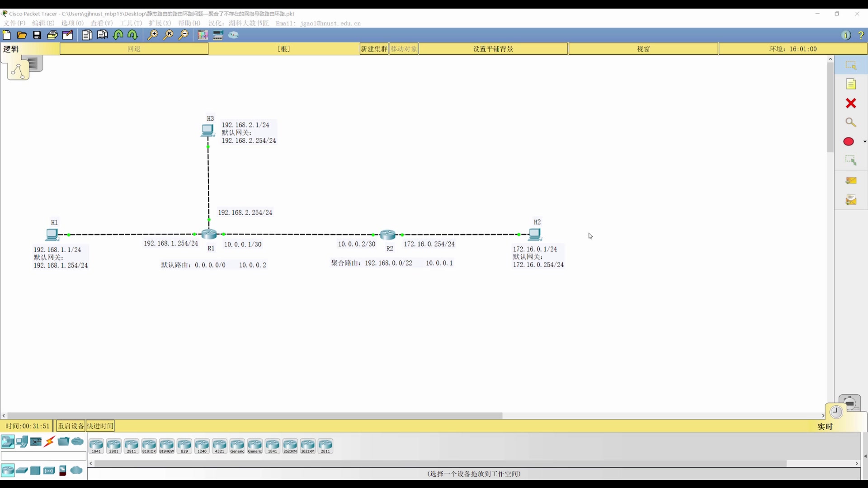Click the 快进时间 fast forward button
This screenshot has height=488, width=868.
coord(100,426)
